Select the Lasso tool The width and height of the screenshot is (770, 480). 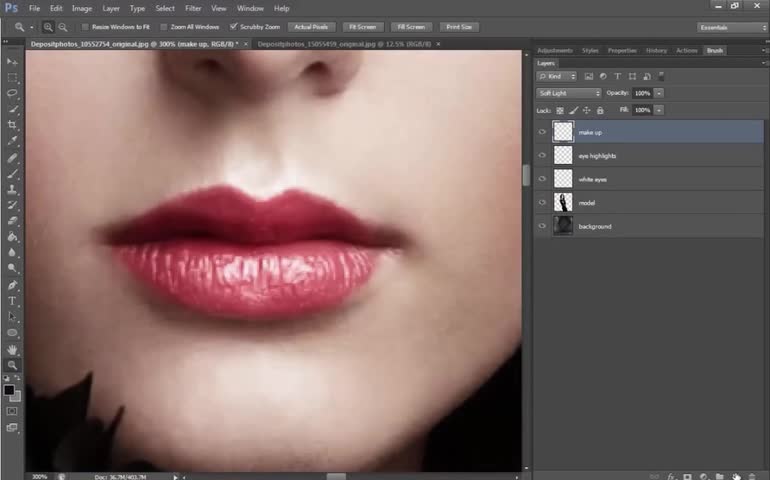click(12, 93)
